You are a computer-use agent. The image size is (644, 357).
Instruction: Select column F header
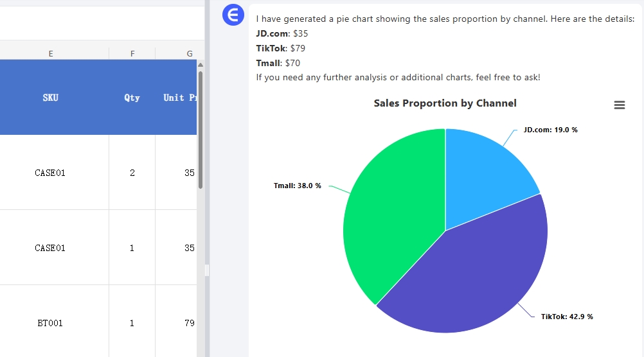(132, 54)
